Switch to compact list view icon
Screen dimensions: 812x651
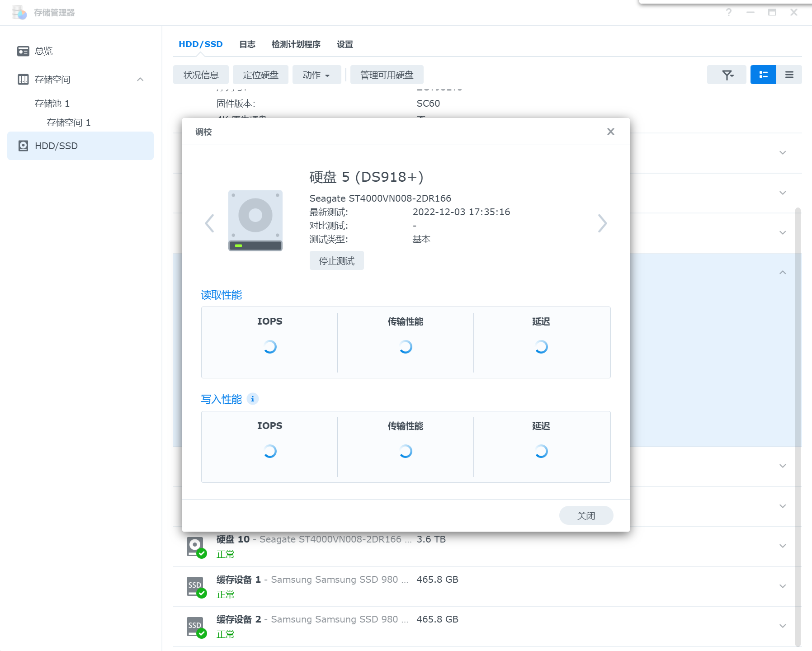tap(789, 75)
